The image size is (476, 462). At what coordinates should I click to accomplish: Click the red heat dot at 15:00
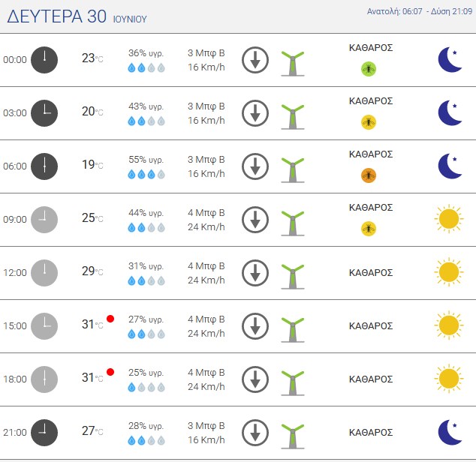point(110,319)
